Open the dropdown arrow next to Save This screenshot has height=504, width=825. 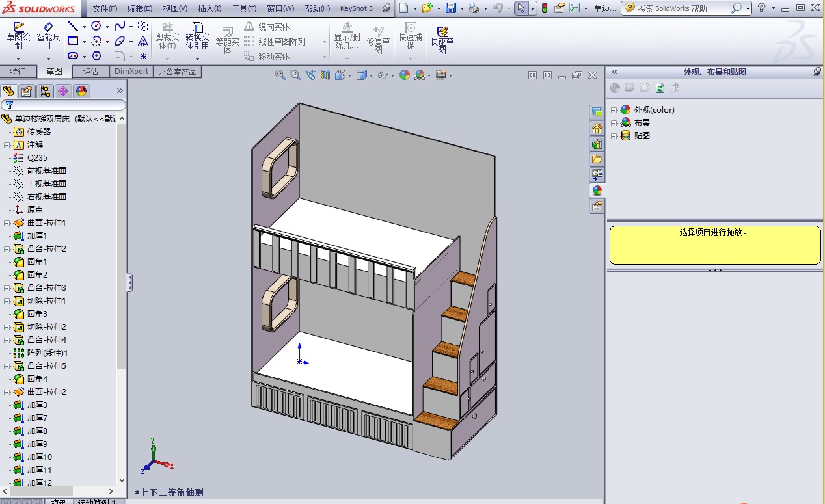(x=462, y=8)
